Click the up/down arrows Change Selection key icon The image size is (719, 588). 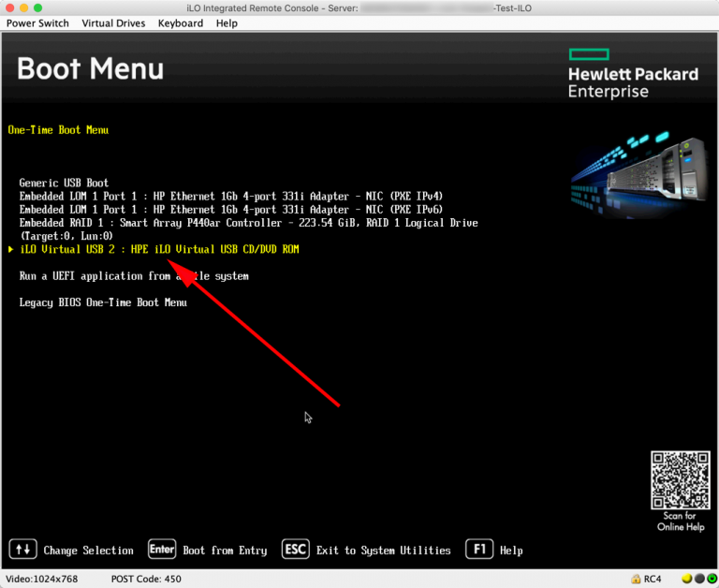22,550
